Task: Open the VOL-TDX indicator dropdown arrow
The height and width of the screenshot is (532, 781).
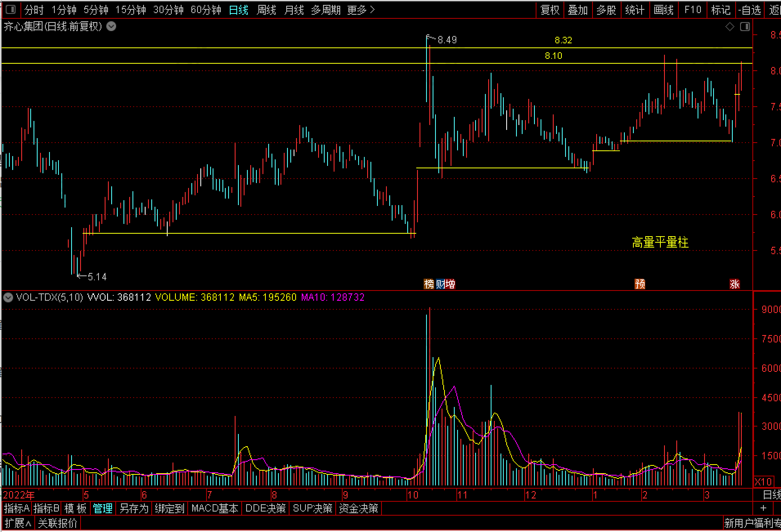Action: [x=8, y=297]
